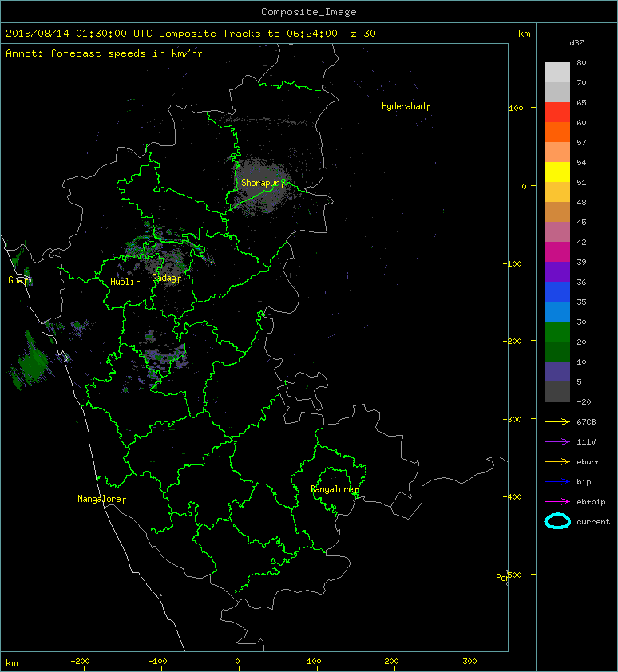Pick the brown 48 dBZ color swatch
This screenshot has height=672, width=618.
pyautogui.click(x=557, y=211)
